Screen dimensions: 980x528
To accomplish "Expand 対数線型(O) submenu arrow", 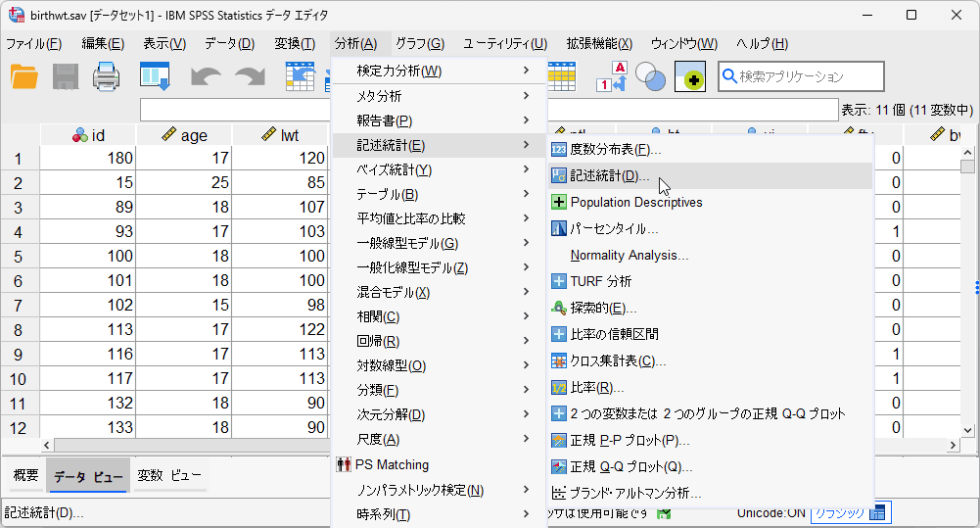I will (x=527, y=365).
